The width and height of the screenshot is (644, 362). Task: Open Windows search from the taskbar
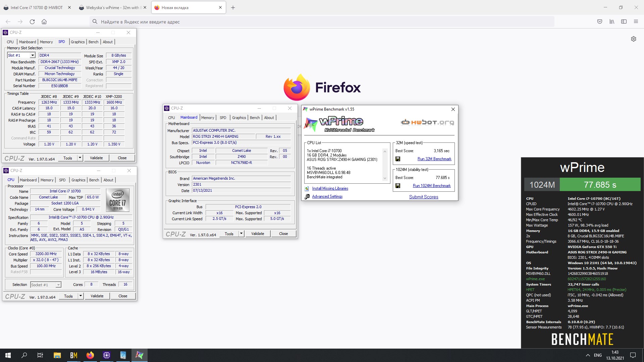[x=24, y=355]
